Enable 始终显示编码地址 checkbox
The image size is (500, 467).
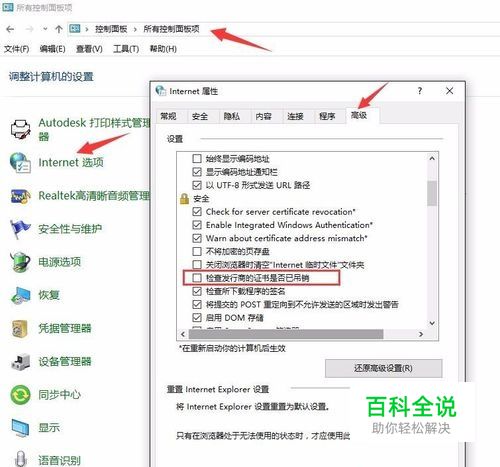197,158
